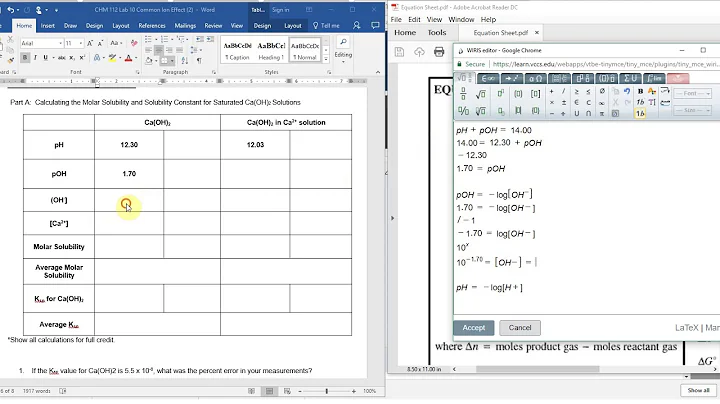Insert the pi symbol in WIRIS
The image size is (720, 404).
tap(602, 113)
